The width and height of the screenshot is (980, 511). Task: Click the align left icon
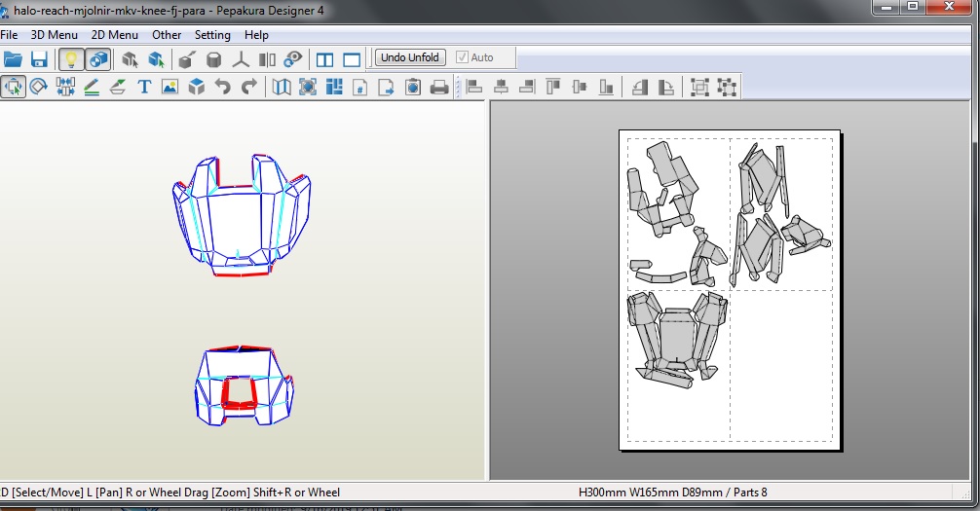pyautogui.click(x=474, y=87)
